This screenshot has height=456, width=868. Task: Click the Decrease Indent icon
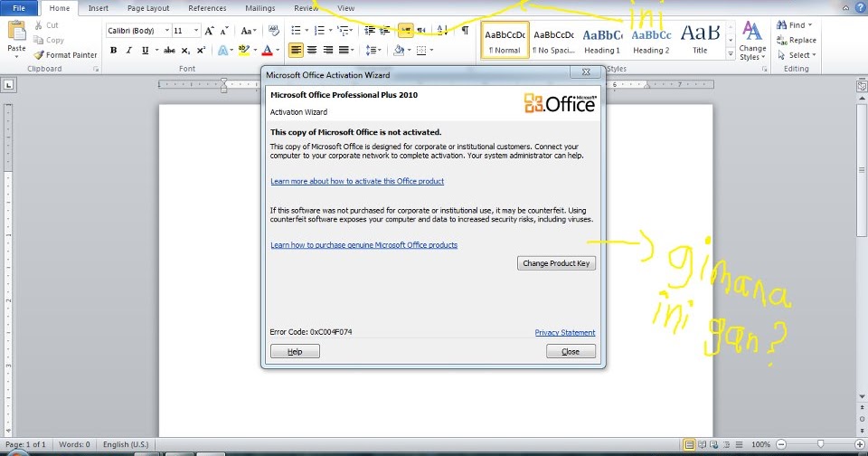pos(369,31)
